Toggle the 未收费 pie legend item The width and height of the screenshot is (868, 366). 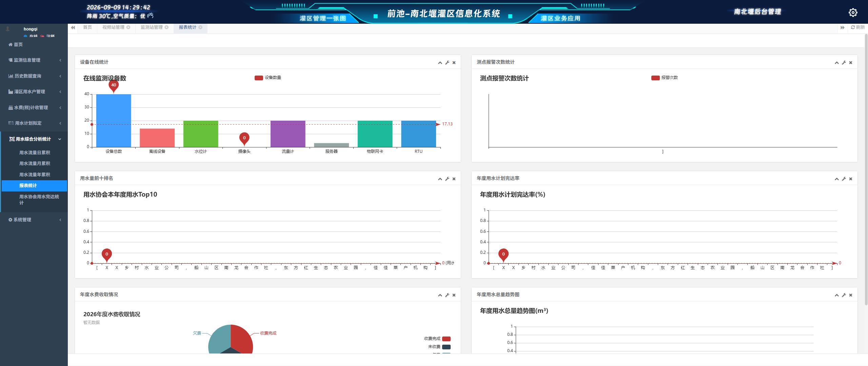coord(439,347)
